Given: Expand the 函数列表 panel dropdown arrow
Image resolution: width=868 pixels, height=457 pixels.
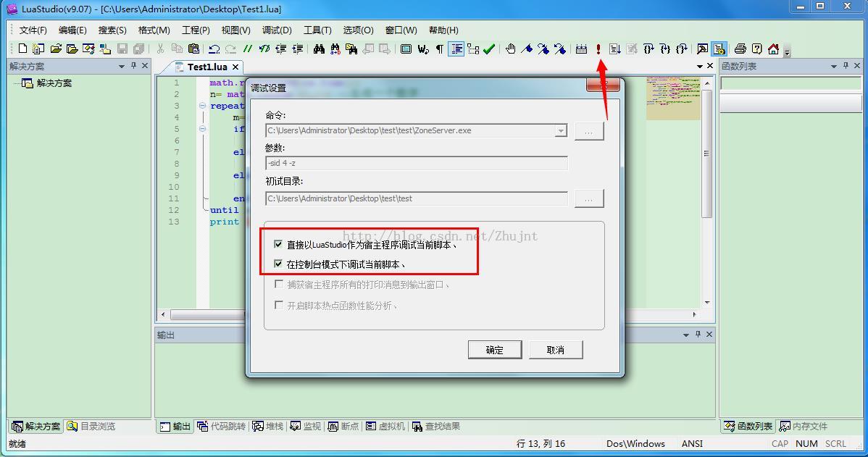Looking at the screenshot, I should tap(833, 66).
